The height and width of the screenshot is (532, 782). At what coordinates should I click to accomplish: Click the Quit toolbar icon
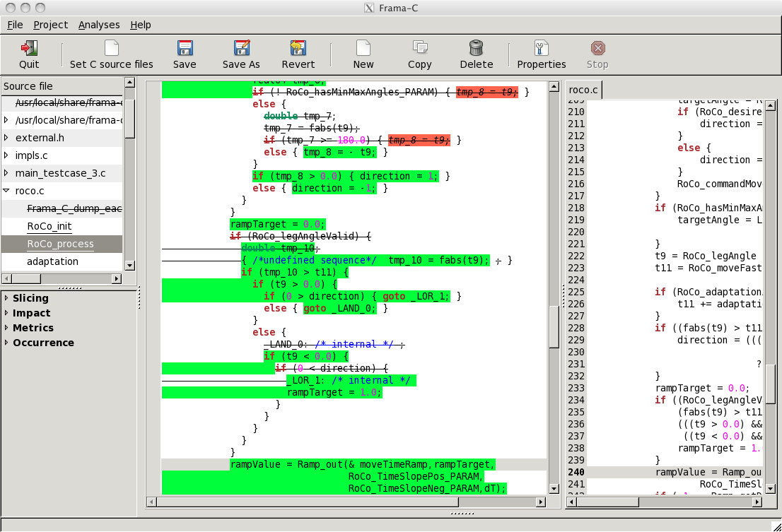(x=29, y=48)
